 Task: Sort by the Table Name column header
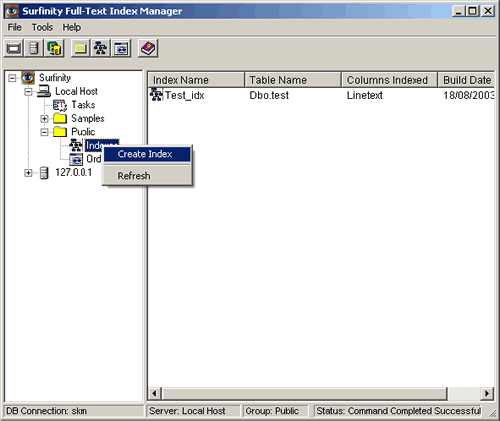293,80
